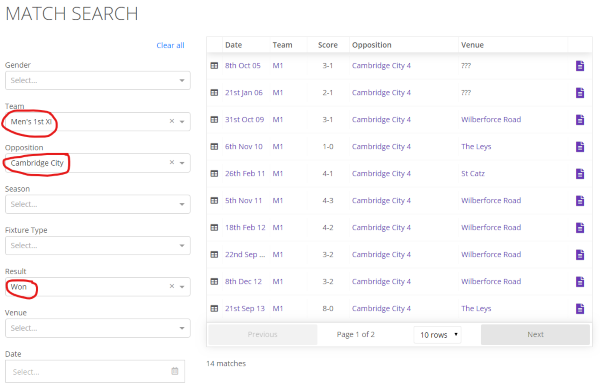Change the 10 rows per page selector
The image size is (600, 389).
point(438,335)
